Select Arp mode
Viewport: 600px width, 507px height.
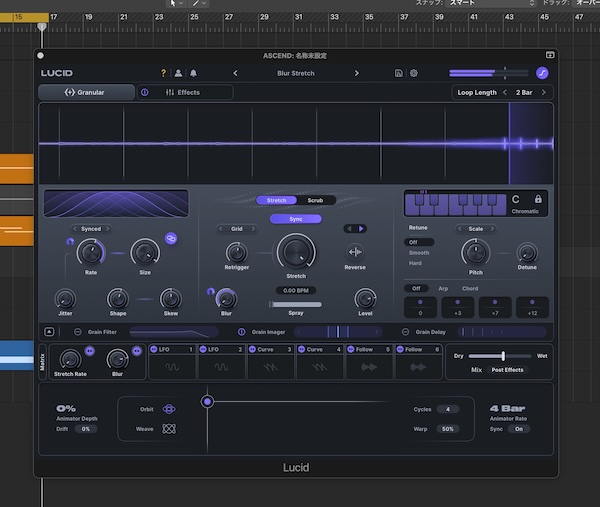443,289
